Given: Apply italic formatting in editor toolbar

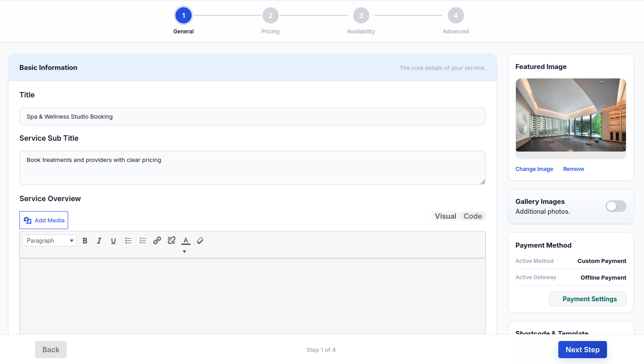Looking at the screenshot, I should [99, 241].
